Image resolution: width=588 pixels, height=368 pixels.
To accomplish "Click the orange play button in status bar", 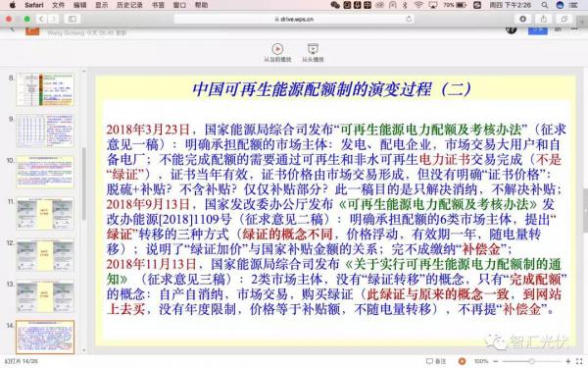I will (462, 361).
